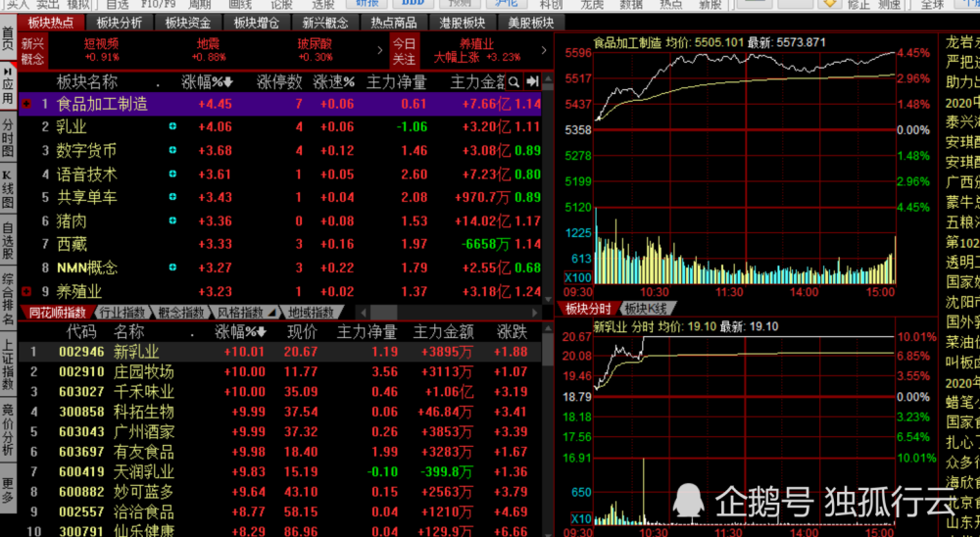Switch to the 板块资金 tab
Screen dimensions: 980x537
(x=186, y=22)
